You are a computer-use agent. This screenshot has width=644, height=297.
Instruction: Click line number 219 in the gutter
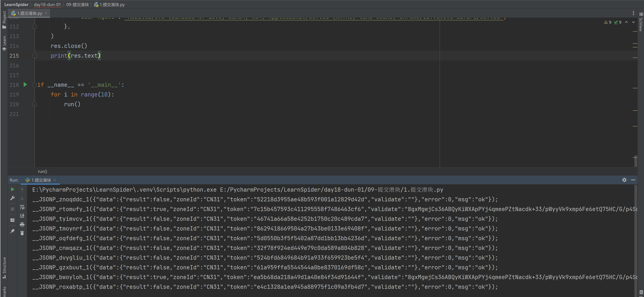[x=14, y=95]
